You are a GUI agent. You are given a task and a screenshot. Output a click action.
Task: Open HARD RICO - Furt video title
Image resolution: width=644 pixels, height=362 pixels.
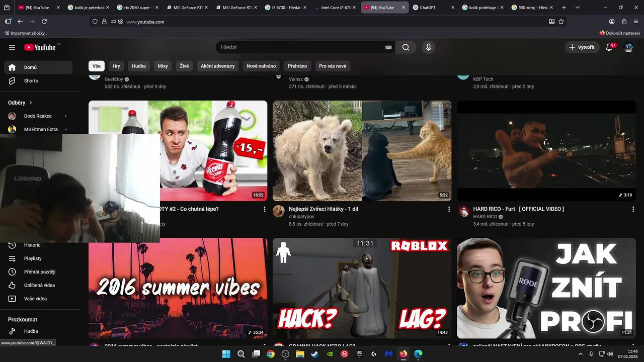pos(519,209)
